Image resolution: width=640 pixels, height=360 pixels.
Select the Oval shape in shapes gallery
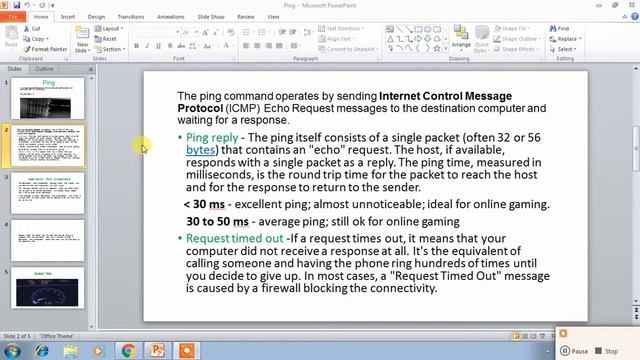428,29
